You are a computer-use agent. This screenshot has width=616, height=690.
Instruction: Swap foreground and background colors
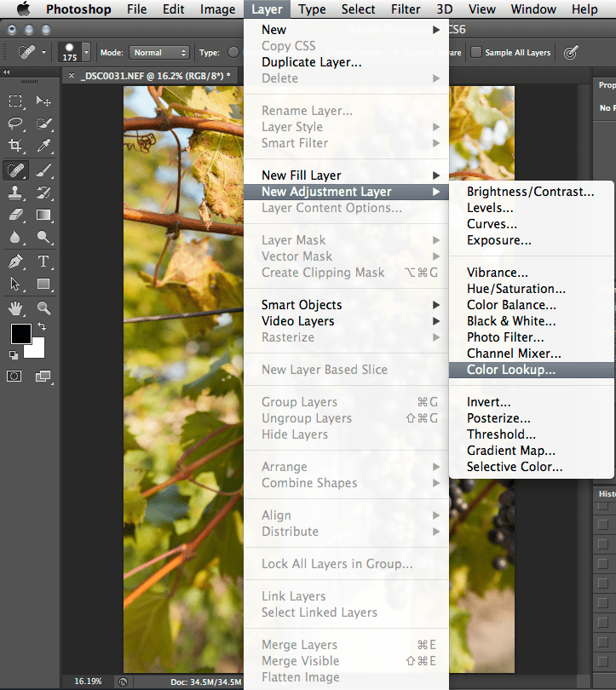point(42,326)
